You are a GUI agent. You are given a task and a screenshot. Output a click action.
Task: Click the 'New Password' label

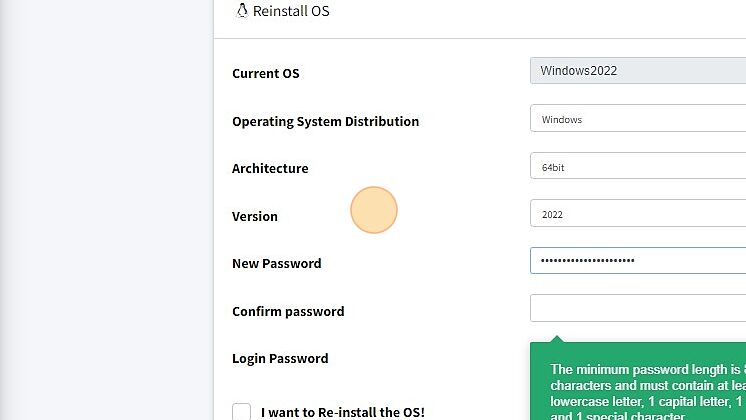pyautogui.click(x=276, y=264)
